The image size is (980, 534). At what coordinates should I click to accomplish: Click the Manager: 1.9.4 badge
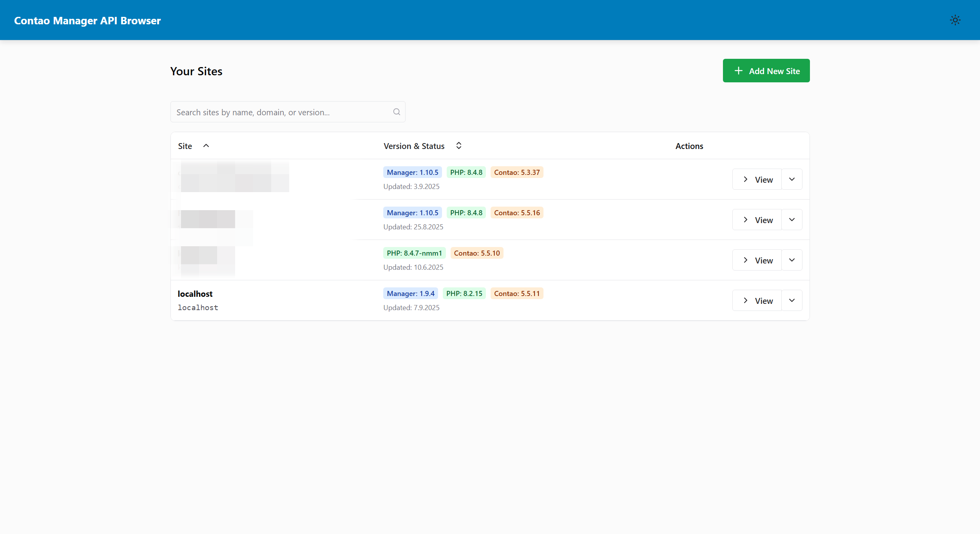[410, 293]
